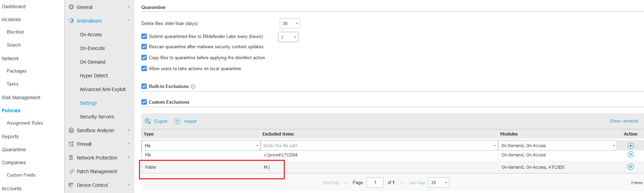The width and height of the screenshot is (644, 193).
Task: Open the exclusion Type dropdown
Action: click(201, 146)
